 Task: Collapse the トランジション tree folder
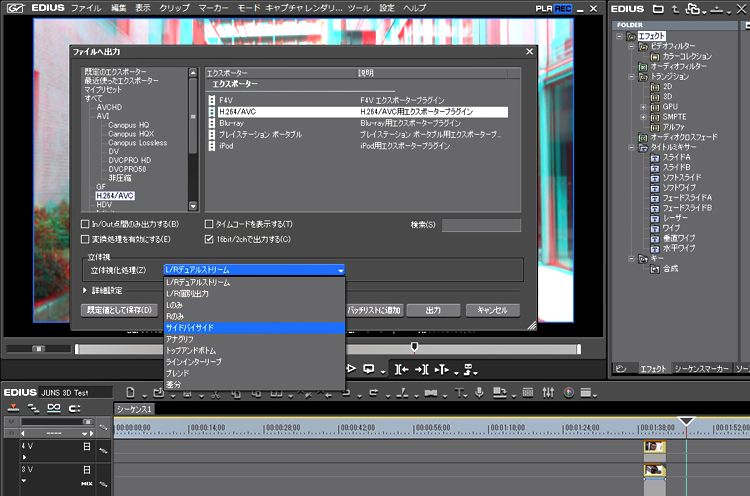(631, 77)
